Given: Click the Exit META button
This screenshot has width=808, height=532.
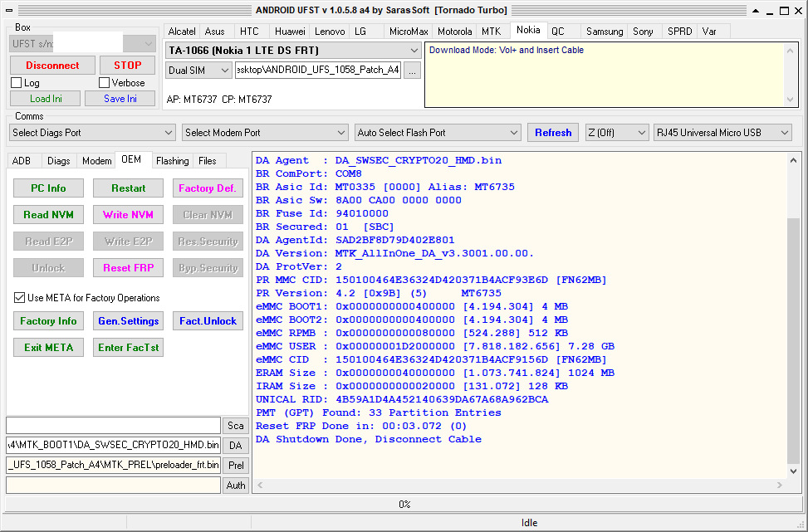Looking at the screenshot, I should 48,348.
